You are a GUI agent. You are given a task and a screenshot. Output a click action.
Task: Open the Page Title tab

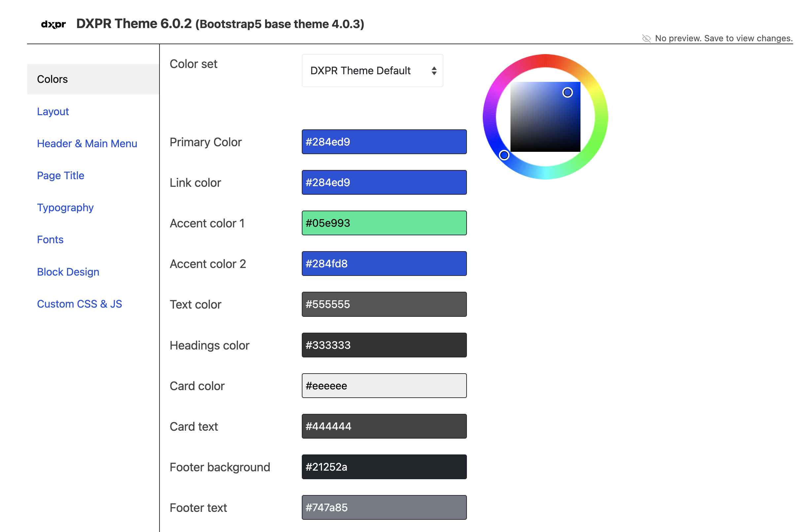pos(60,176)
